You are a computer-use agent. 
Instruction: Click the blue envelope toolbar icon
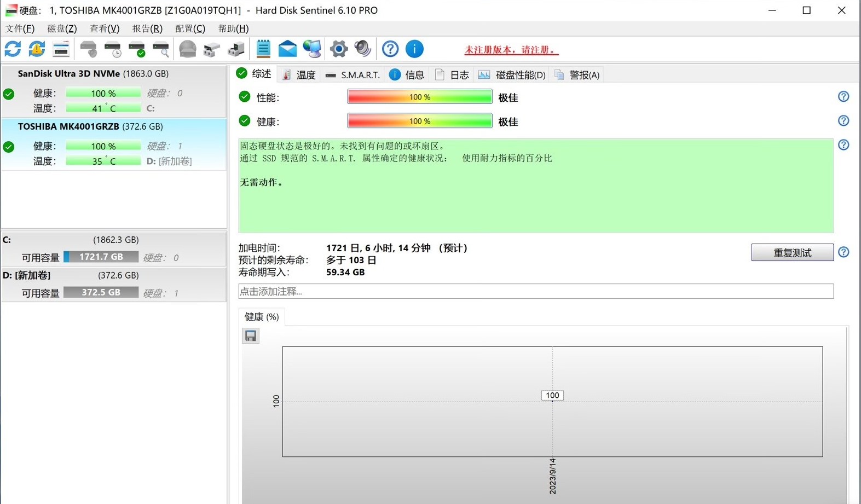287,49
